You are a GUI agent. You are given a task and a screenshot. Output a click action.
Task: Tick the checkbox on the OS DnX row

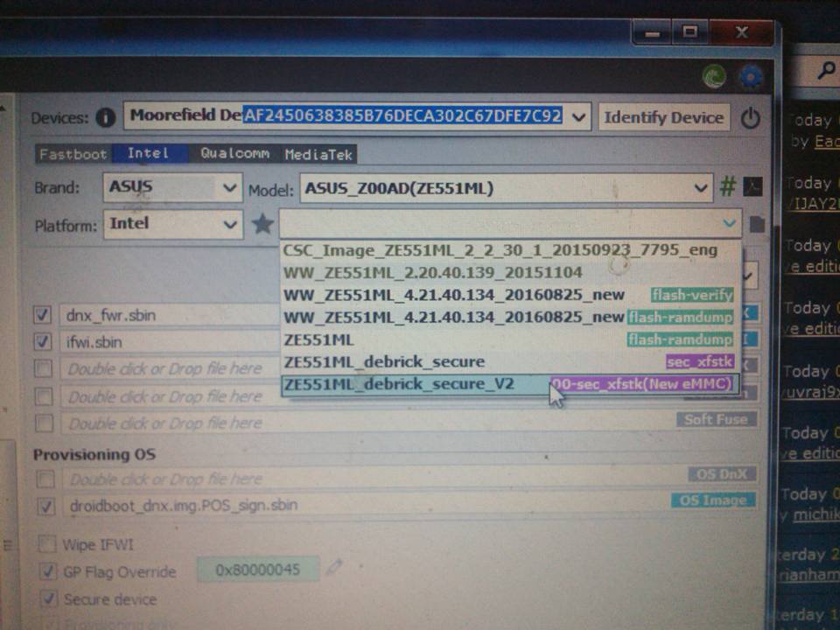pos(45,479)
